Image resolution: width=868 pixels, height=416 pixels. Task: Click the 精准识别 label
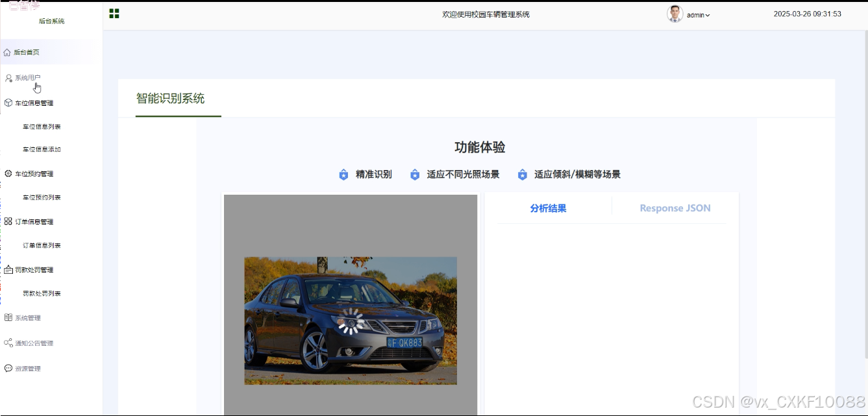coord(374,175)
